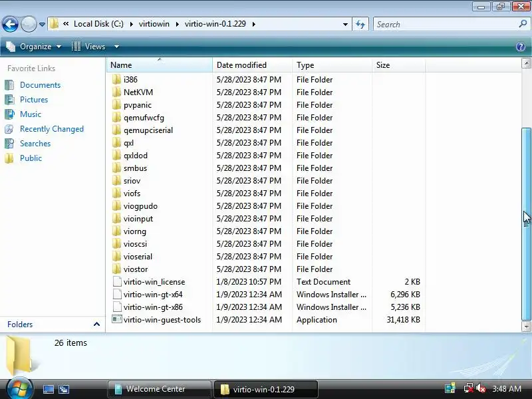
Task: Expand the Folders pane chevron
Action: [x=96, y=325]
